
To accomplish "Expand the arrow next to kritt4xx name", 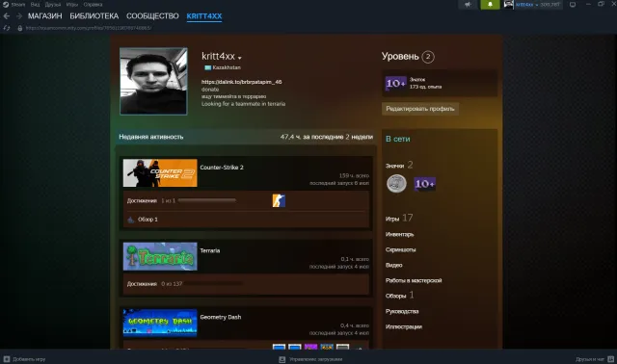I will (x=240, y=58).
